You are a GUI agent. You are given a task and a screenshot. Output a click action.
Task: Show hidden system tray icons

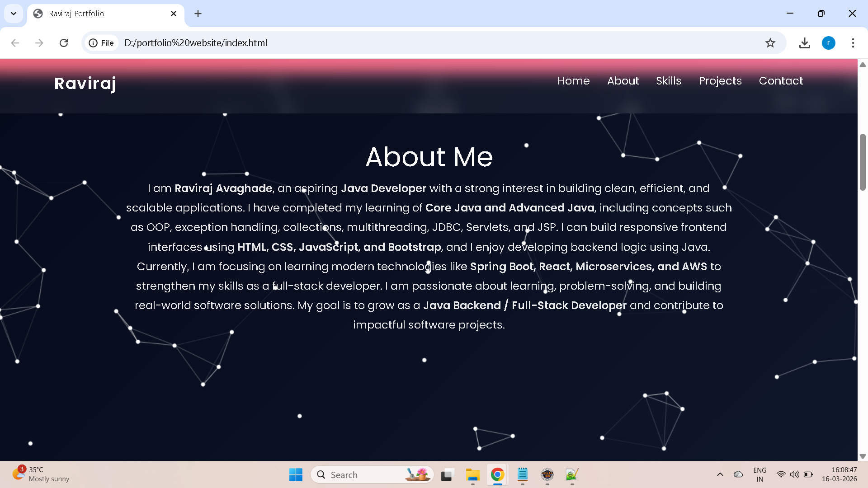pos(720,474)
